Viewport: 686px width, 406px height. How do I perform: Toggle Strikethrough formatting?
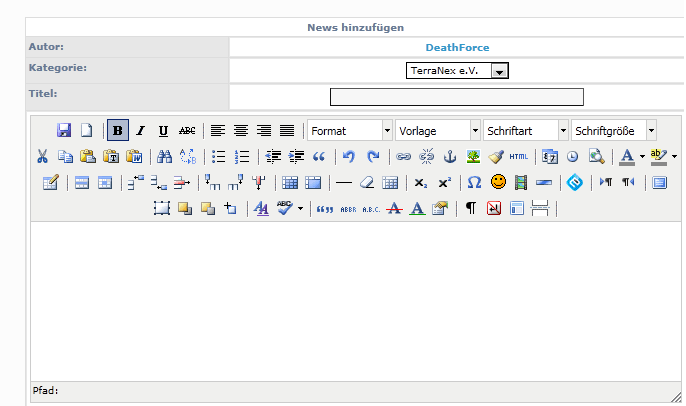187,130
